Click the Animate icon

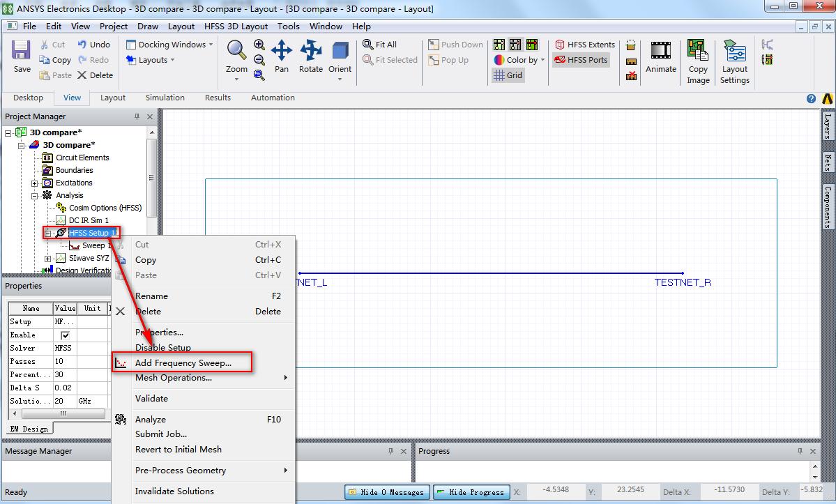point(660,56)
